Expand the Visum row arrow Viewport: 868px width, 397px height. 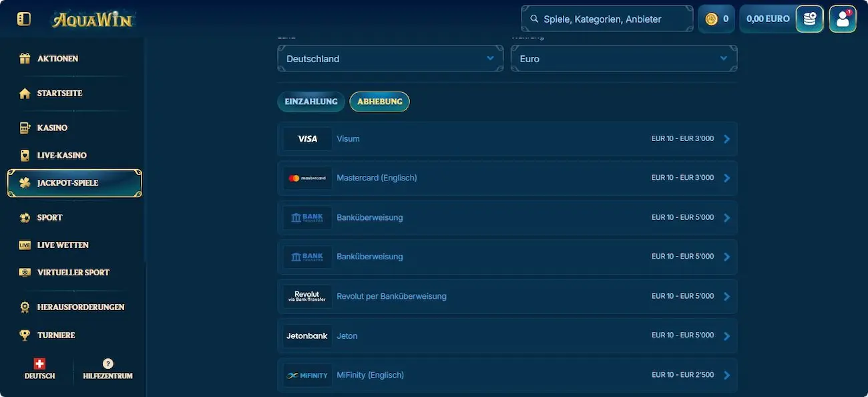(727, 139)
